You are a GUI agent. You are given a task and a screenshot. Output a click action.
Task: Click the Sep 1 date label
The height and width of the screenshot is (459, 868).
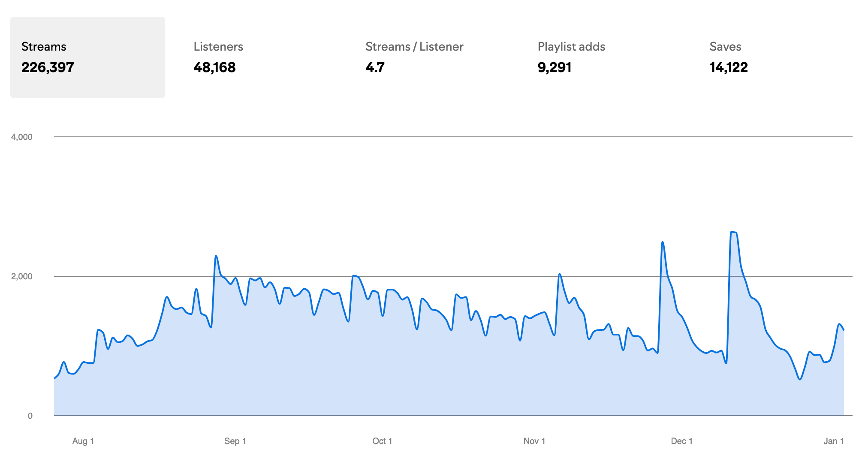pos(235,441)
